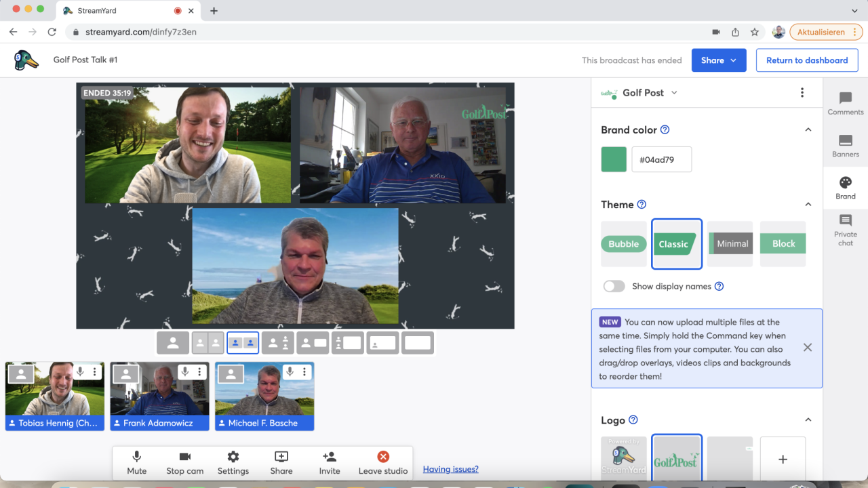Select the Minimal theme

730,244
